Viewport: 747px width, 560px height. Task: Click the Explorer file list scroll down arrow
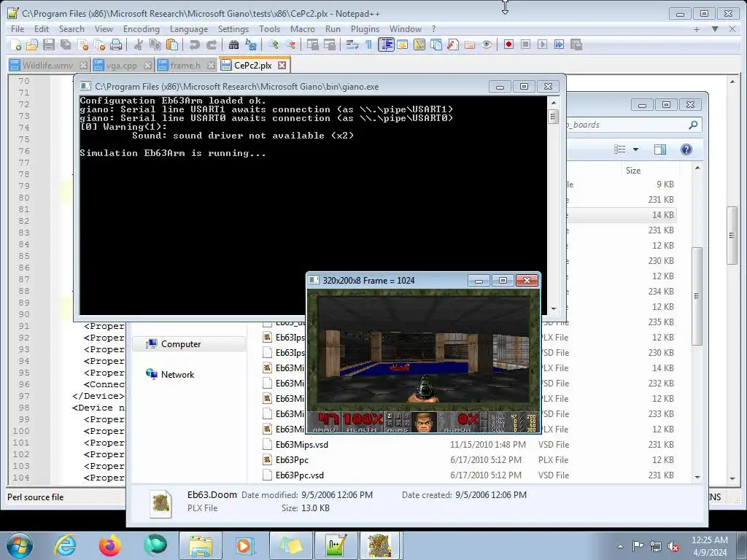tap(697, 477)
